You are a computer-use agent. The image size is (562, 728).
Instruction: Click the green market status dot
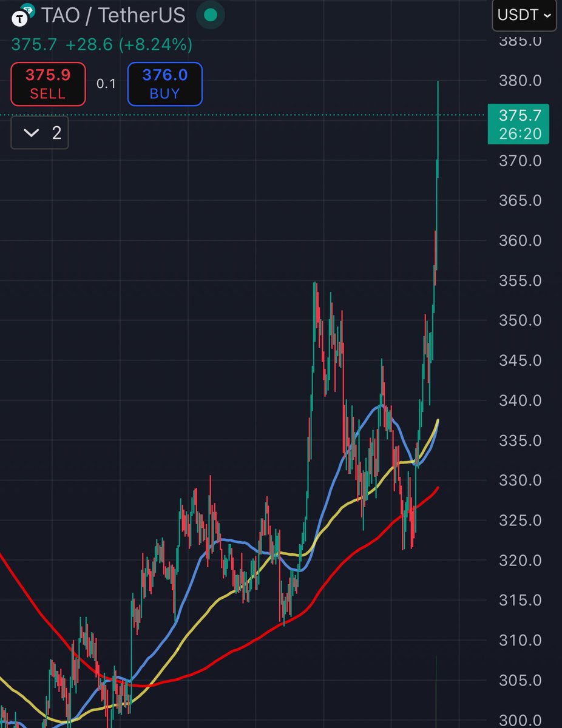(x=210, y=16)
